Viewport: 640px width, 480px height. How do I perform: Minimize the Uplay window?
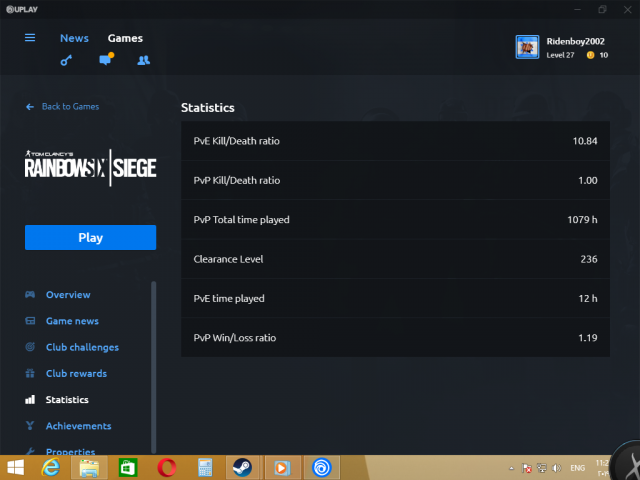pos(577,9)
